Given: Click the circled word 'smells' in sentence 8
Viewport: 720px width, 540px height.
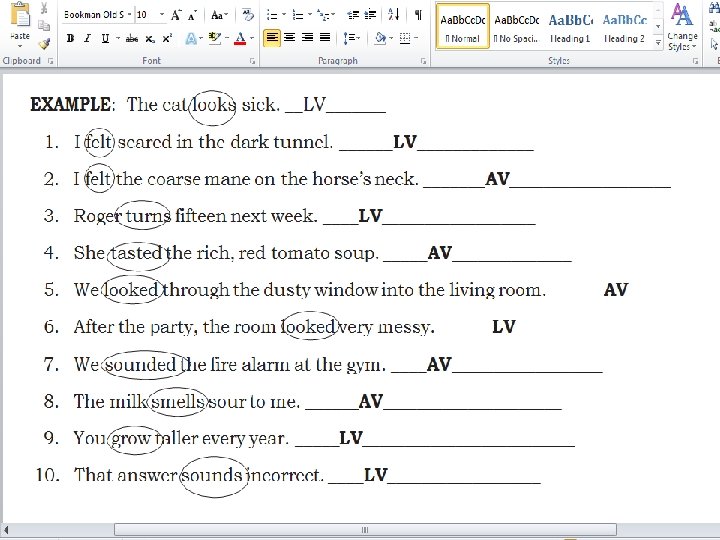Looking at the screenshot, I should [178, 401].
